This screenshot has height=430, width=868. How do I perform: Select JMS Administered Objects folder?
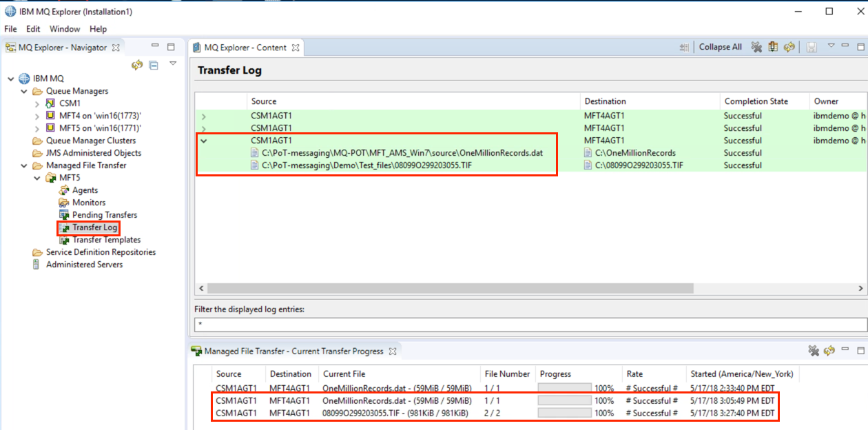pyautogui.click(x=94, y=153)
